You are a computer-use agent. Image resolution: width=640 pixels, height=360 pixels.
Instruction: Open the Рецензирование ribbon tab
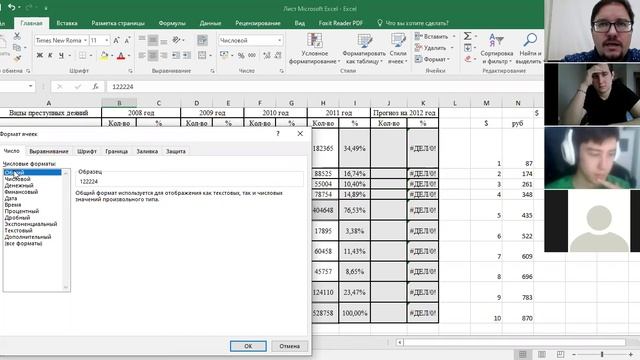pos(258,23)
